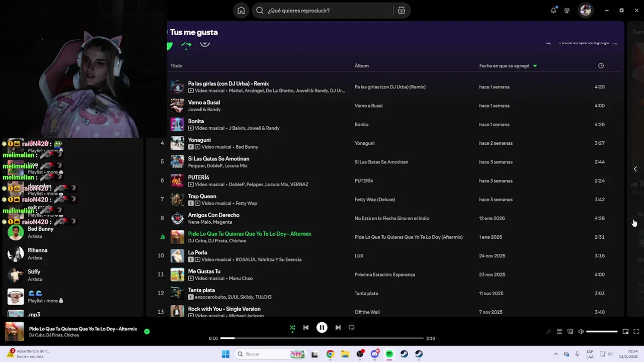Sort the track list by Álbum
644x362 pixels.
361,66
